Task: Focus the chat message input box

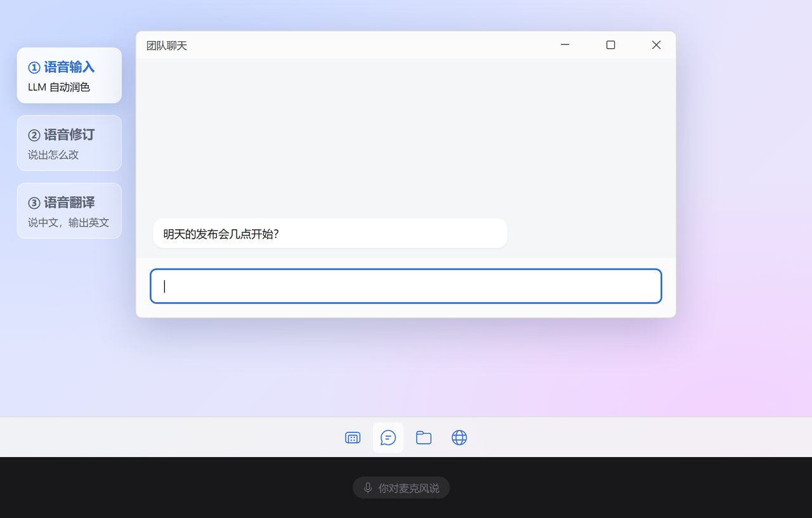Action: point(406,286)
